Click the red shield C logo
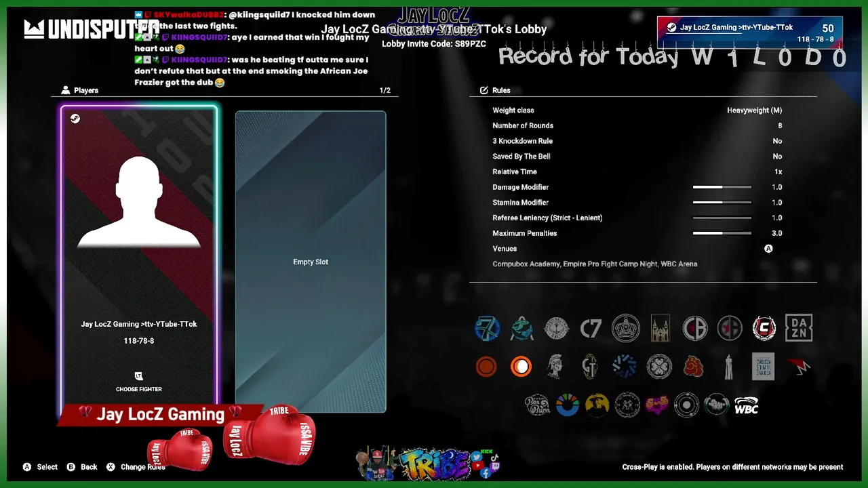The width and height of the screenshot is (868, 488). pos(764,329)
